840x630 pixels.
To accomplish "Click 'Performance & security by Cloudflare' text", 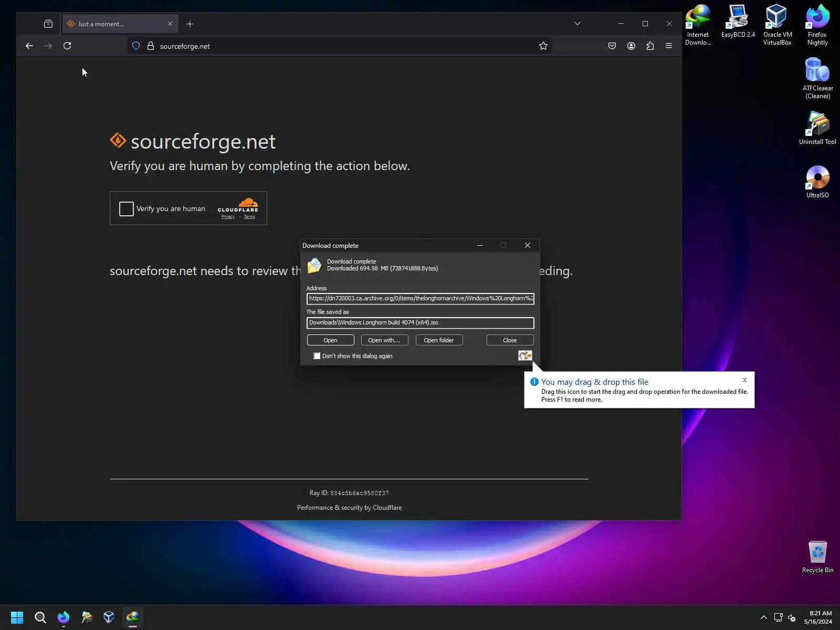I will click(349, 508).
